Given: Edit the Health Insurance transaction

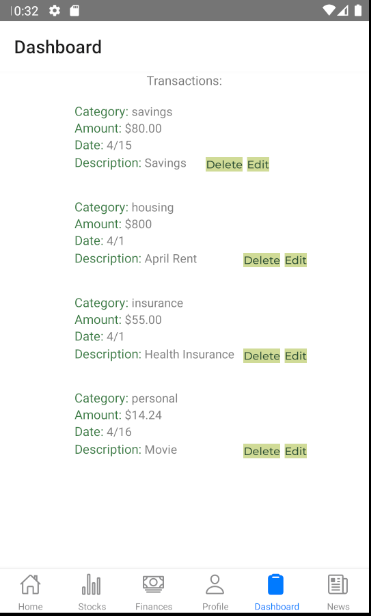Looking at the screenshot, I should point(296,356).
